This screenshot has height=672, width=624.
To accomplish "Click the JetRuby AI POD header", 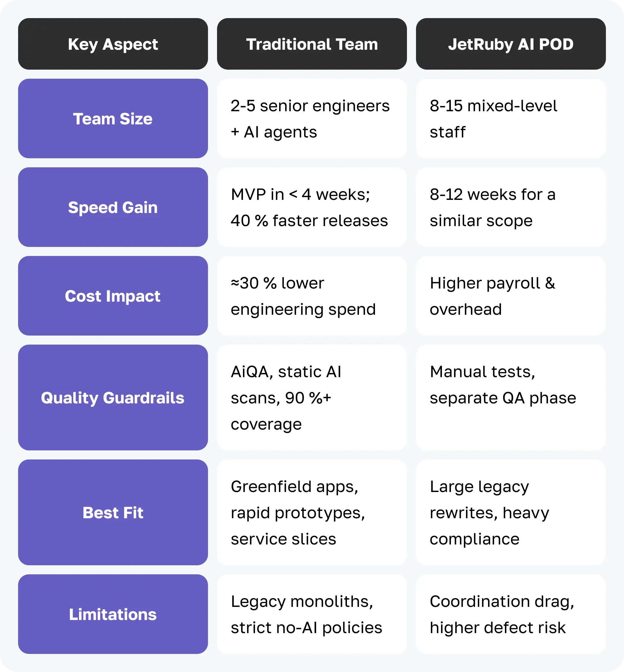I will pos(511,44).
